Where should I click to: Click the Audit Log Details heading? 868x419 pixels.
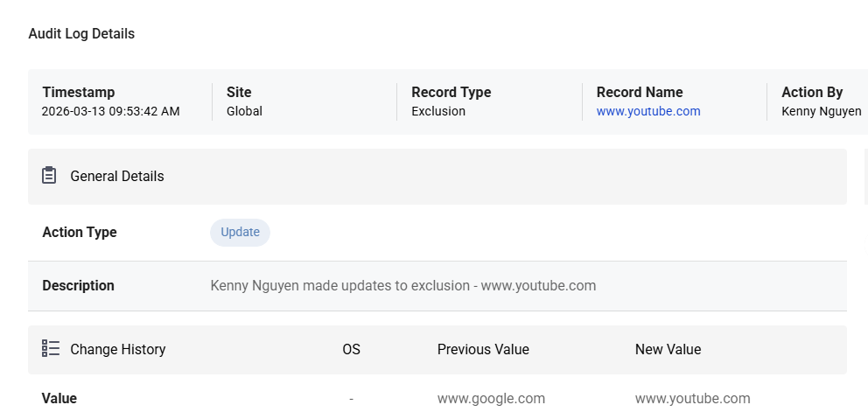tap(81, 34)
